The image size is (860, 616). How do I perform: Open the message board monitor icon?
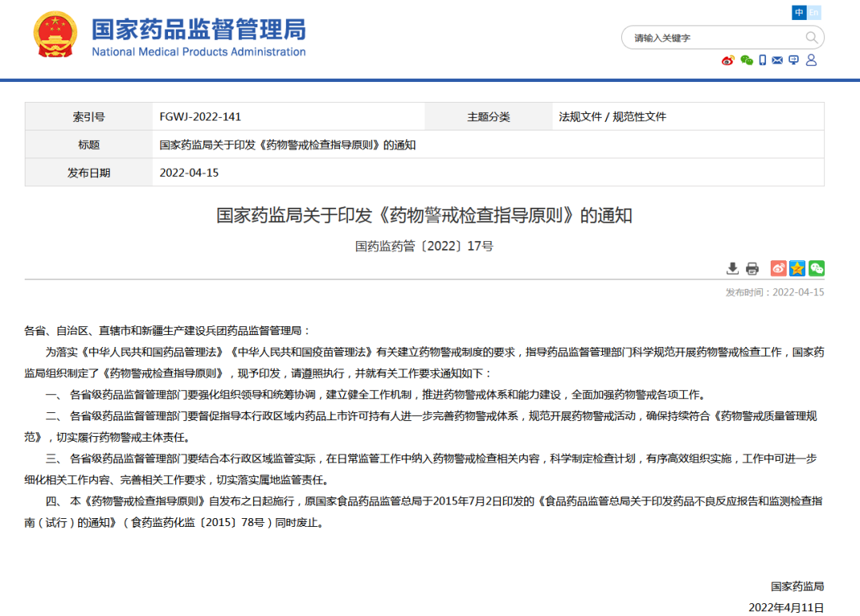(794, 60)
